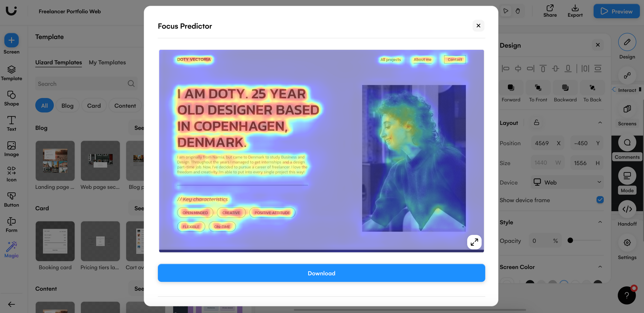This screenshot has height=313, width=644.
Task: Open the Export option
Action: [x=575, y=11]
